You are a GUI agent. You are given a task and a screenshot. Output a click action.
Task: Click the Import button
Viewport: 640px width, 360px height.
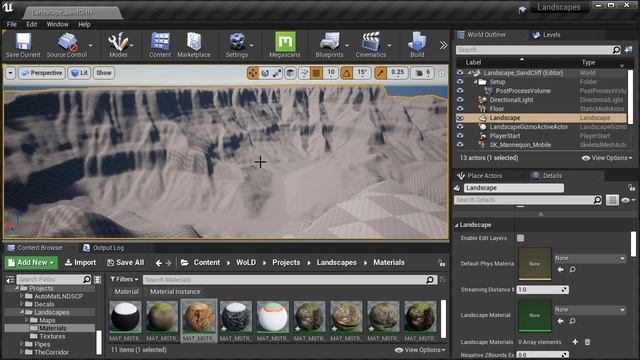pyautogui.click(x=80, y=263)
